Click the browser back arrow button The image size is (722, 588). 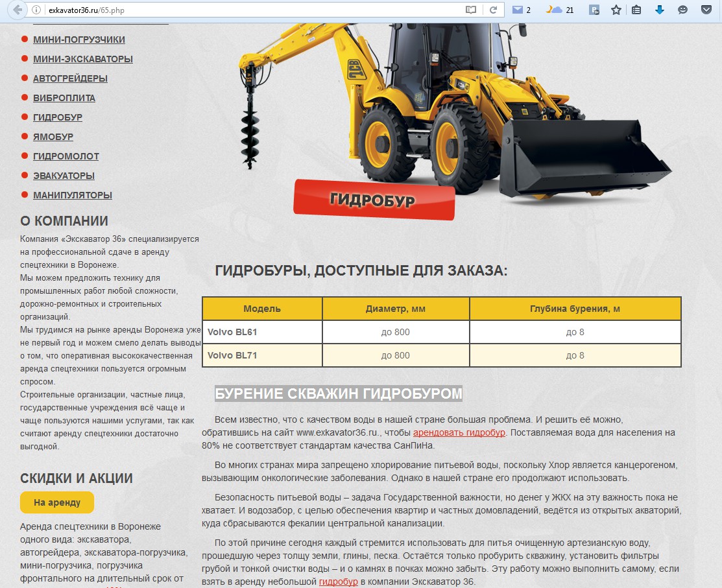[18, 10]
